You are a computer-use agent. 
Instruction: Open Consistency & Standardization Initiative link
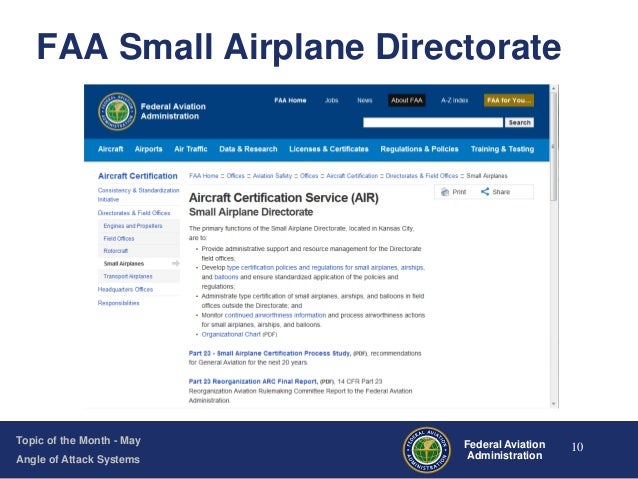tap(138, 195)
